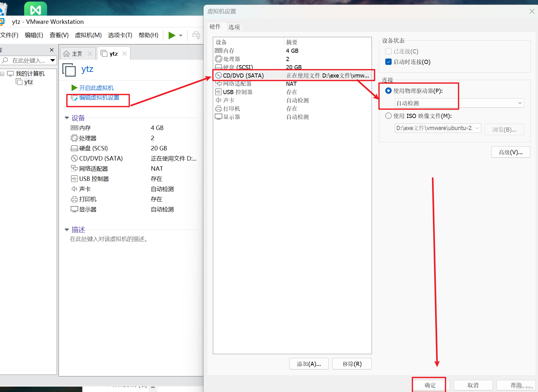Screen dimensions: 538x392
Task: Collapse the 设备 section on the ytz page
Action: point(67,118)
